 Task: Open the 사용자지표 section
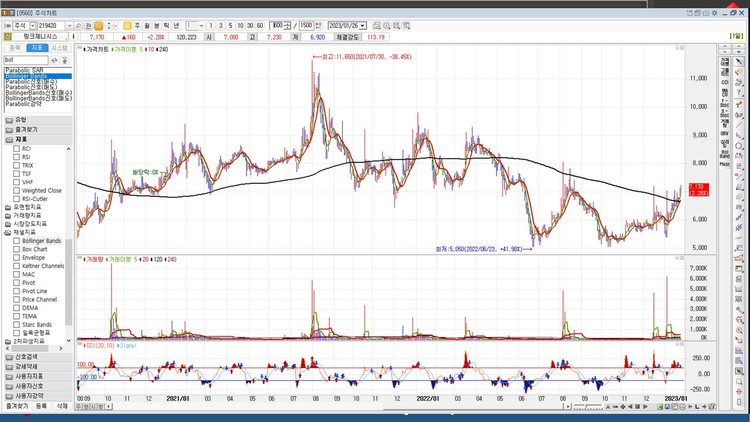coord(38,377)
